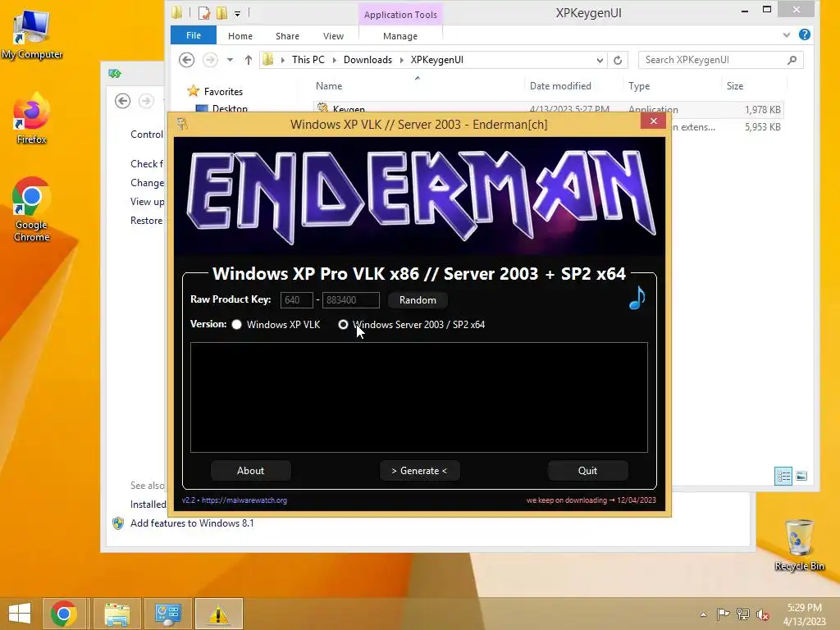Open Chrome from the taskbar
This screenshot has height=630, width=840.
[x=64, y=614]
